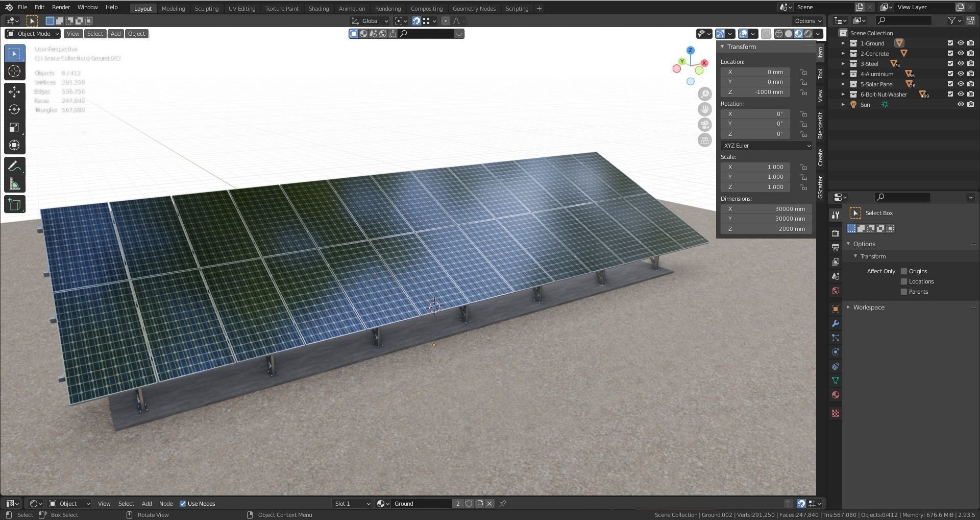
Task: Open the Texture properties checker icon
Action: coord(836,413)
